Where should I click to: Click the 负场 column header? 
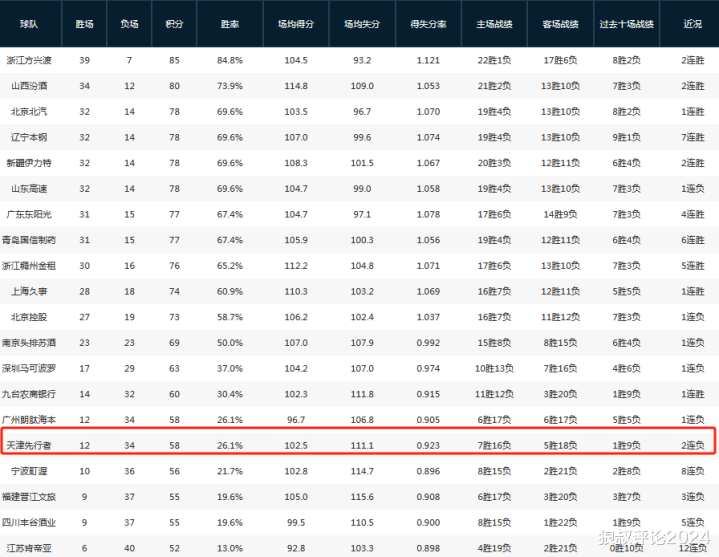(129, 24)
